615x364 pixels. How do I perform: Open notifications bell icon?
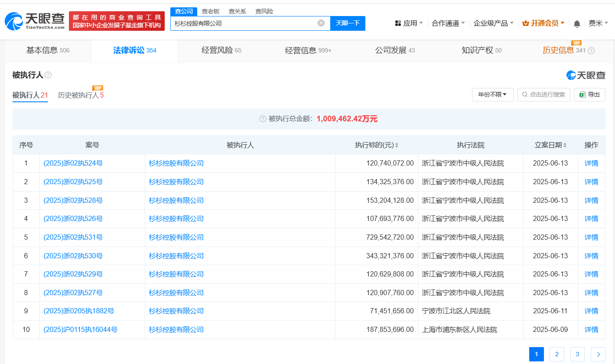coord(576,23)
